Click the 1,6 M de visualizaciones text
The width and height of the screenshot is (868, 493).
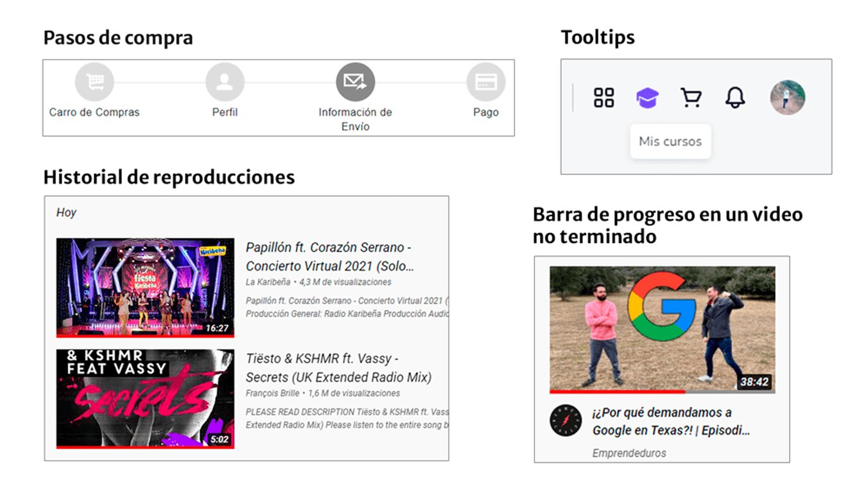point(354,393)
